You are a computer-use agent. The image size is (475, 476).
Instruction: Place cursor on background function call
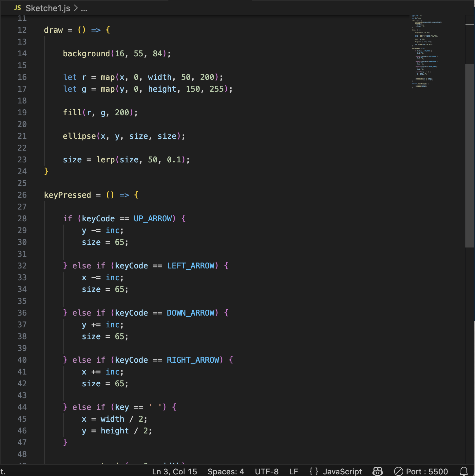tap(86, 54)
